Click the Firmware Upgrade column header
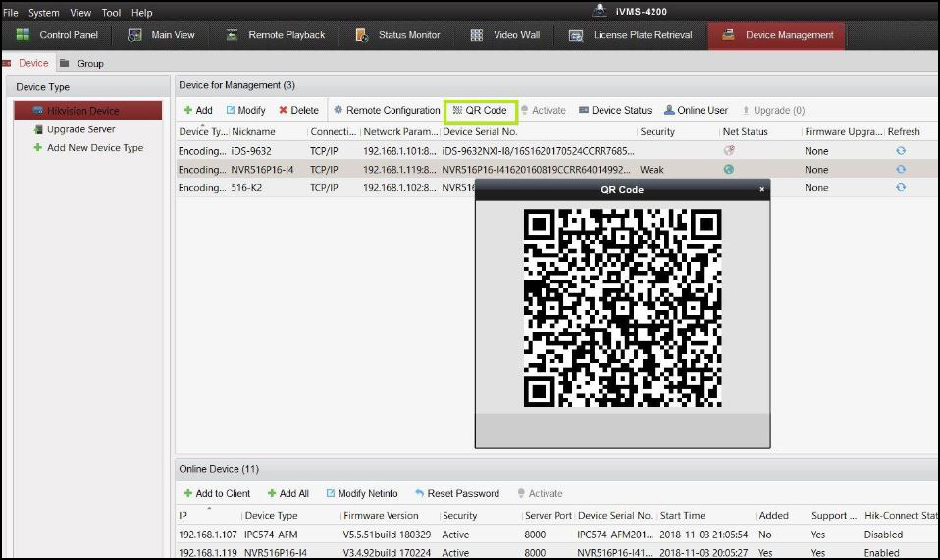 [844, 132]
